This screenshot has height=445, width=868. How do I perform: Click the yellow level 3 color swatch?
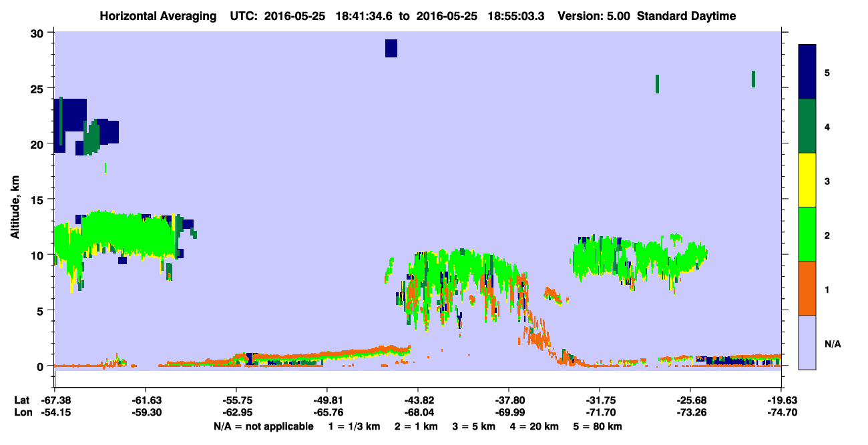point(807,180)
